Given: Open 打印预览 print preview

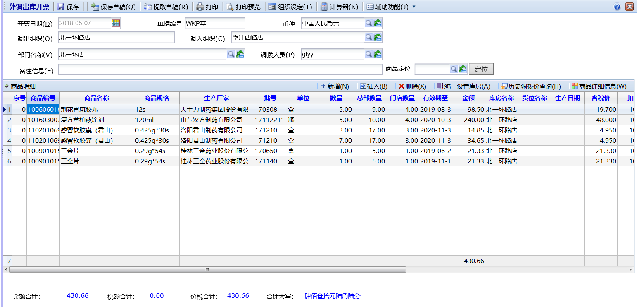Looking at the screenshot, I should point(243,7).
